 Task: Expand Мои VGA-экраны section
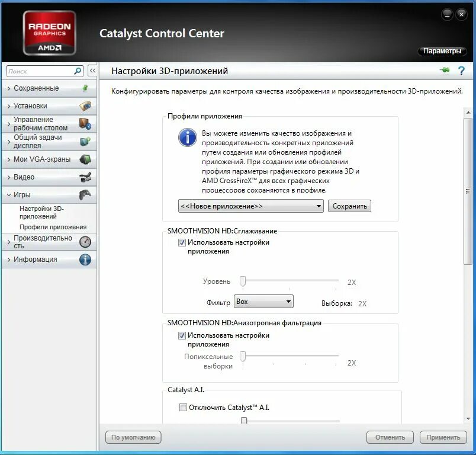click(49, 159)
